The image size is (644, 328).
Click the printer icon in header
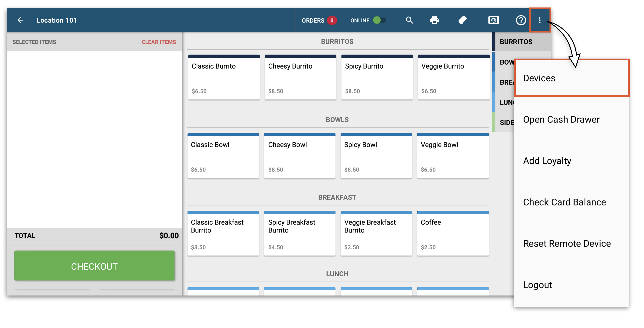(x=434, y=20)
